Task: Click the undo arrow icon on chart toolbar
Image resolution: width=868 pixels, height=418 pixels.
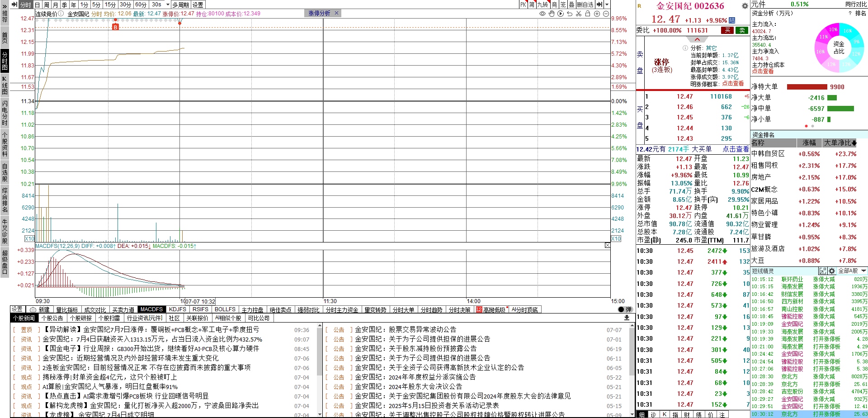Action: (x=570, y=14)
